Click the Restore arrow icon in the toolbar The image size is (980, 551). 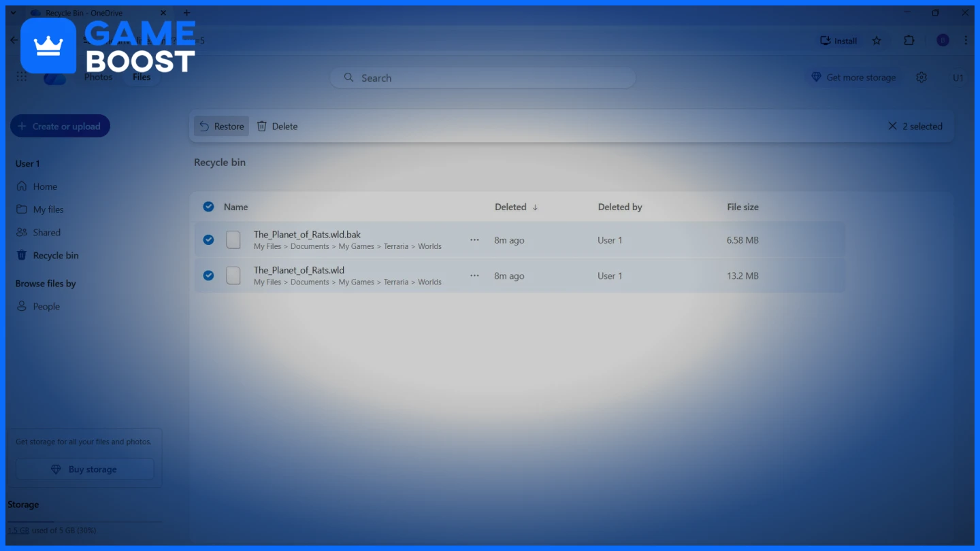204,126
